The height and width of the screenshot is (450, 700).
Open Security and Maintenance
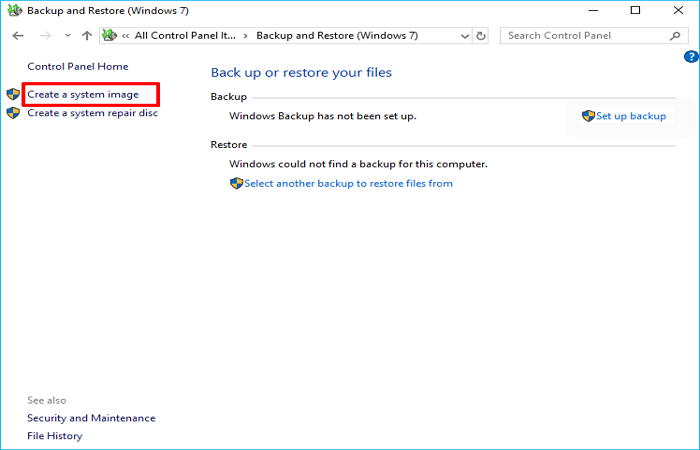[x=91, y=418]
